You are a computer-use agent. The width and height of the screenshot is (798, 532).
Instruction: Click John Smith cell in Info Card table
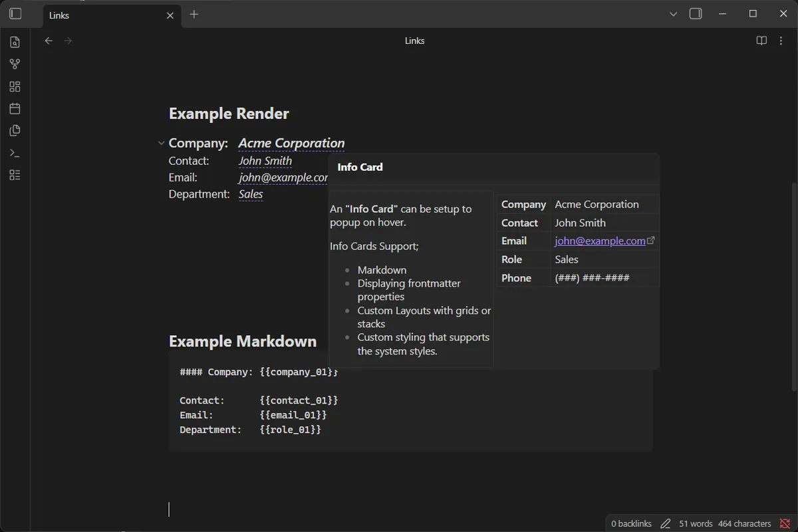(580, 223)
